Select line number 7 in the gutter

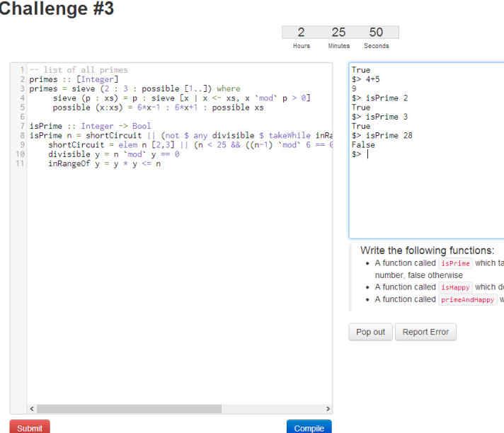click(x=22, y=126)
